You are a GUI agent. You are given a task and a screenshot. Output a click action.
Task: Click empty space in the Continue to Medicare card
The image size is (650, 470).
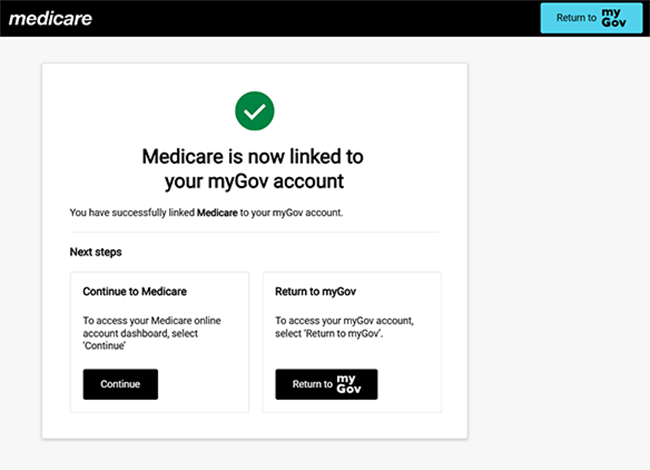pyautogui.click(x=205, y=385)
